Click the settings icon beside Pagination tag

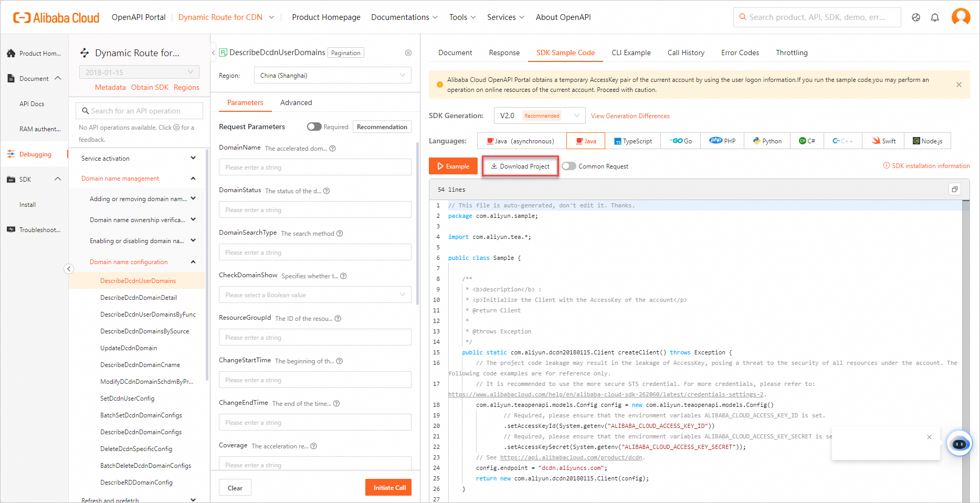pos(408,53)
